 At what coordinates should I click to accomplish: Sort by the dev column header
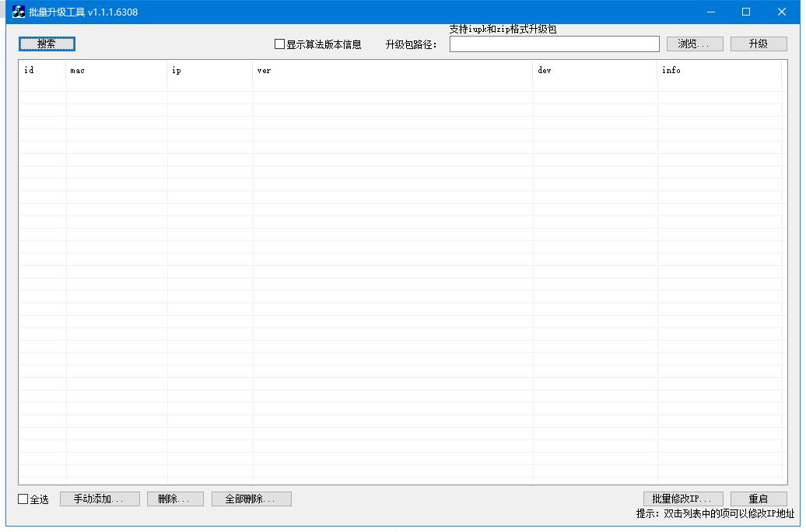pos(595,71)
